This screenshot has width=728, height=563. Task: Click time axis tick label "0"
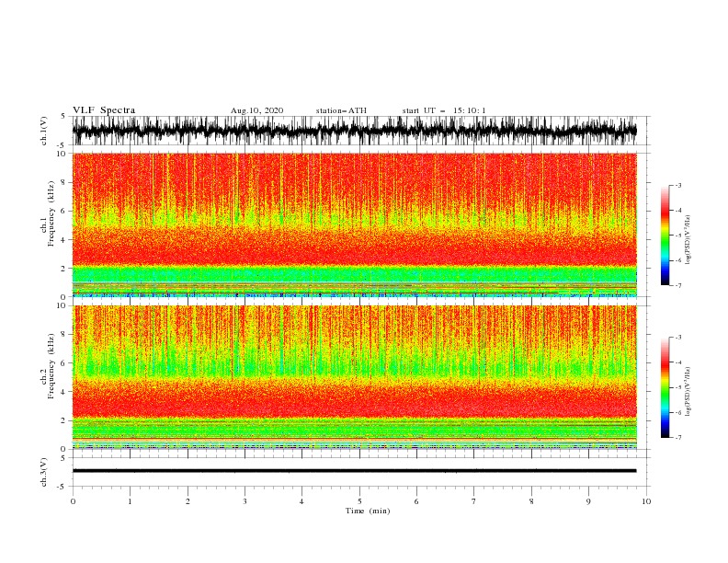(73, 501)
